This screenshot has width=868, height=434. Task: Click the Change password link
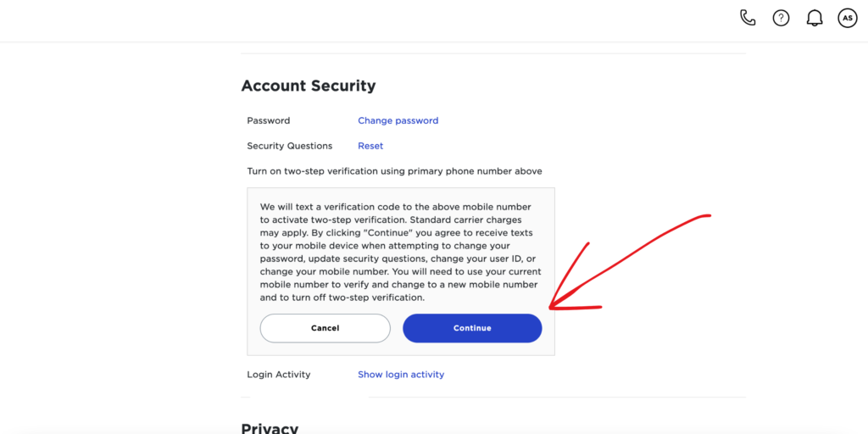[x=398, y=120]
